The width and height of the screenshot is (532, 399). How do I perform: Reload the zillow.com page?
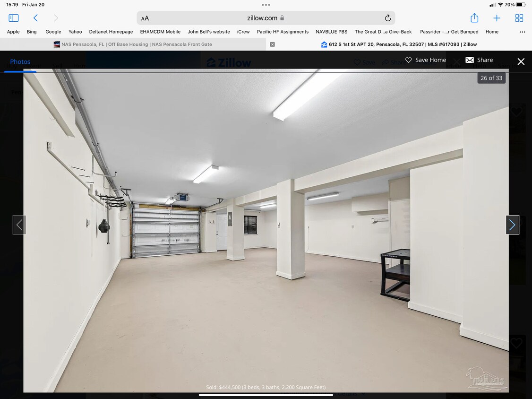pos(387,18)
